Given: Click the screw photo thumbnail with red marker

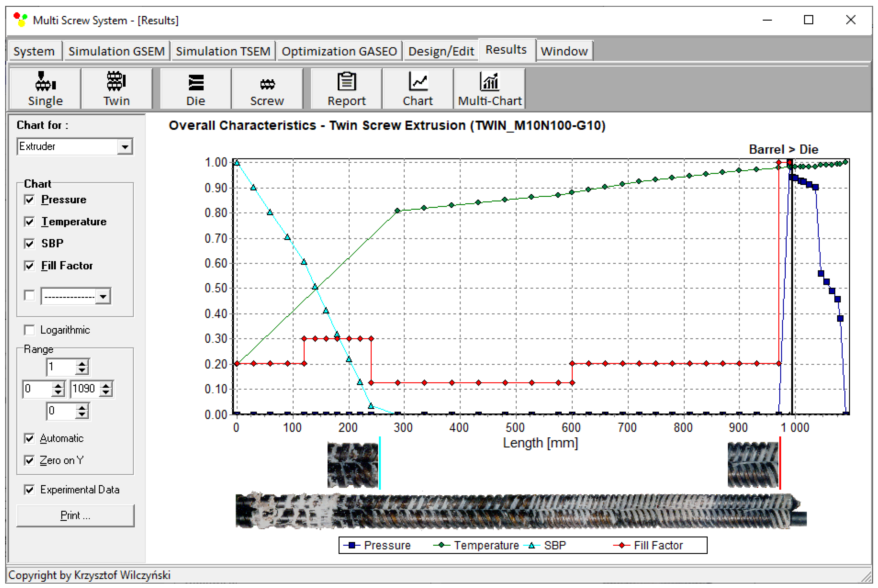Looking at the screenshot, I should click(753, 465).
